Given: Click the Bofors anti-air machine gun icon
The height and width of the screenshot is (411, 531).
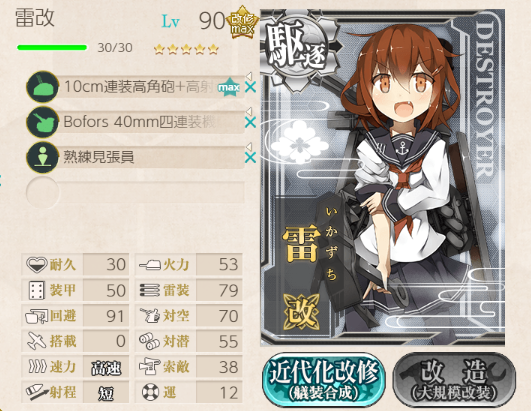Looking at the screenshot, I should (x=43, y=122).
